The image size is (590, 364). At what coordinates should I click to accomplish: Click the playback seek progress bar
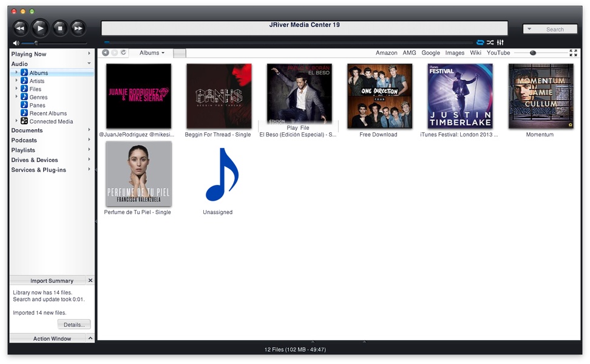click(x=288, y=42)
